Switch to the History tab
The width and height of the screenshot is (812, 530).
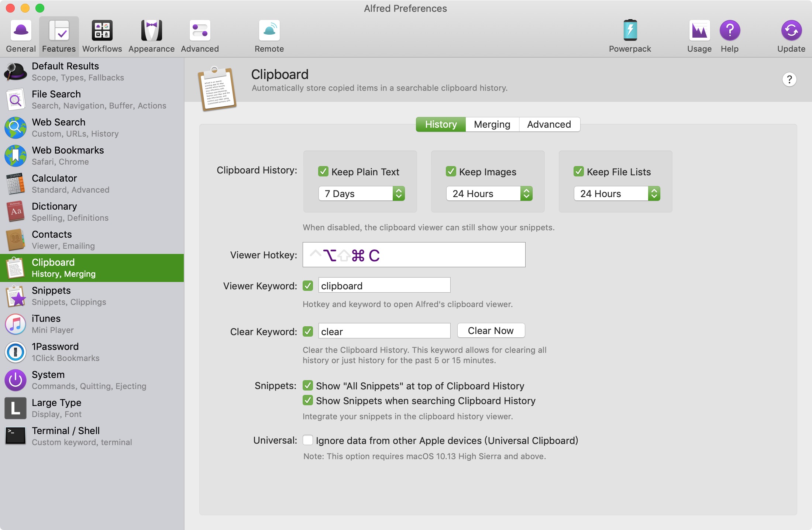coord(441,124)
